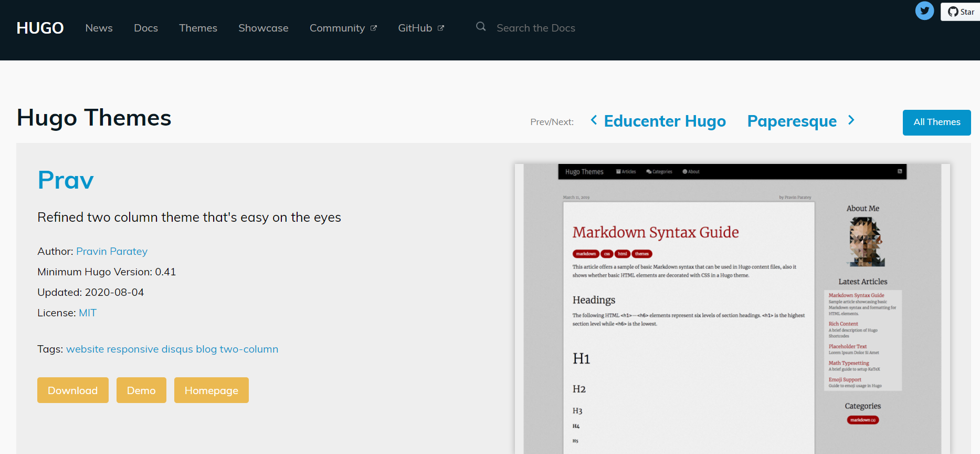This screenshot has width=980, height=454.
Task: Select the blog tag
Action: 206,349
